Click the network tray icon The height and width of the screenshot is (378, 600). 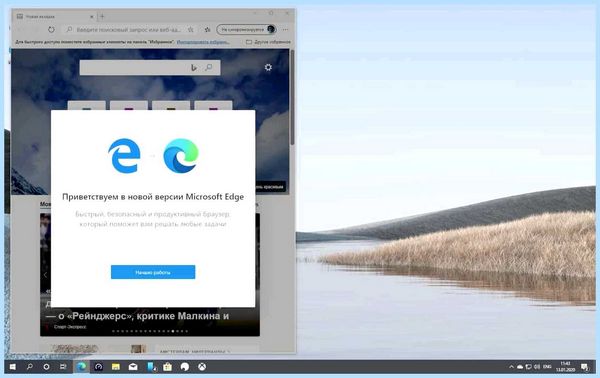(x=528, y=367)
